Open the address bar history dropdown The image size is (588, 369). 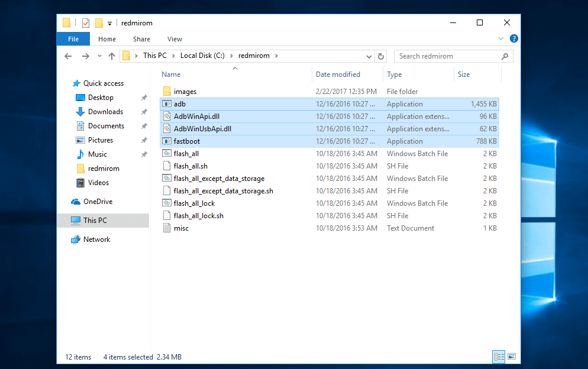click(369, 56)
